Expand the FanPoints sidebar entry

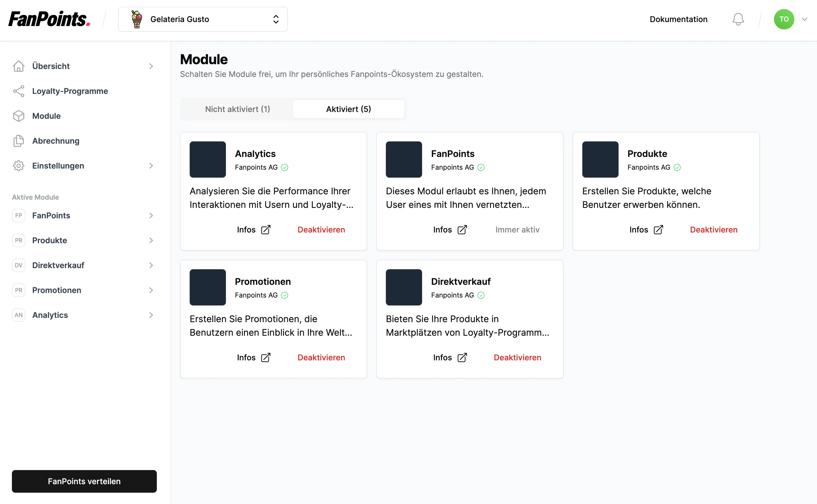pos(151,215)
